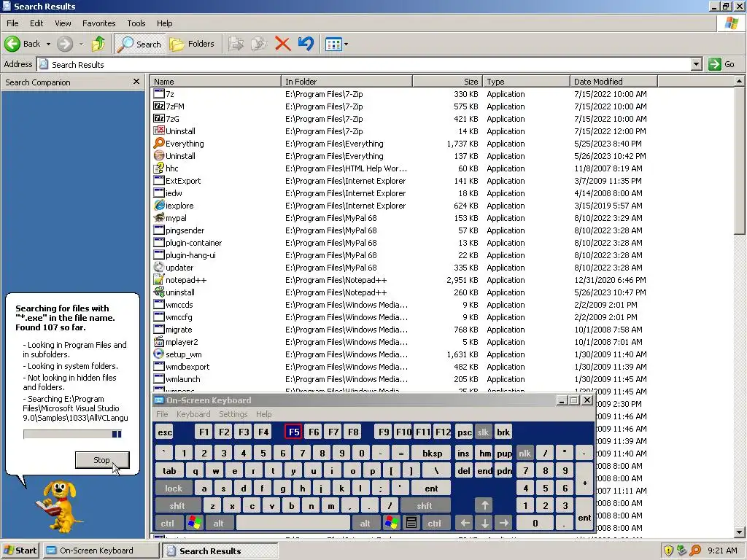Go up one folder level icon
The height and width of the screenshot is (560, 747).
[98, 44]
